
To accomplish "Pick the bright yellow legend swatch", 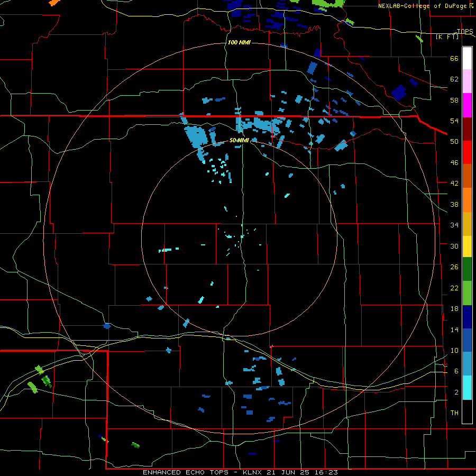I will [467, 246].
